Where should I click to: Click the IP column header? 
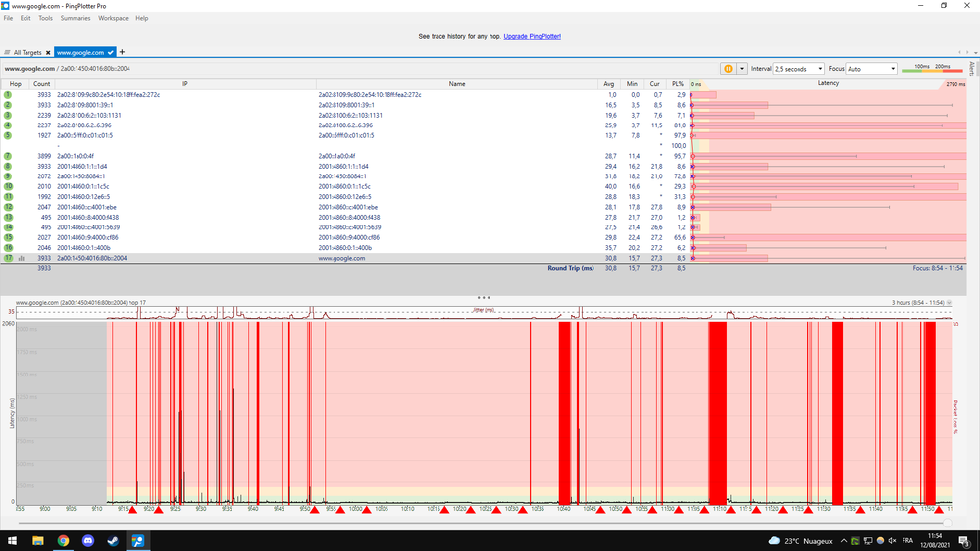(185, 83)
